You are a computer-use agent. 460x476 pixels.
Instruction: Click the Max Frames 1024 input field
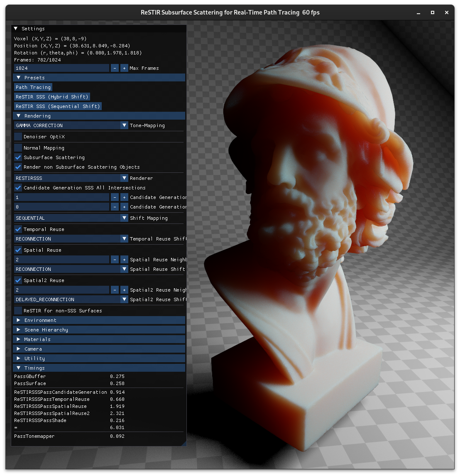click(x=61, y=68)
